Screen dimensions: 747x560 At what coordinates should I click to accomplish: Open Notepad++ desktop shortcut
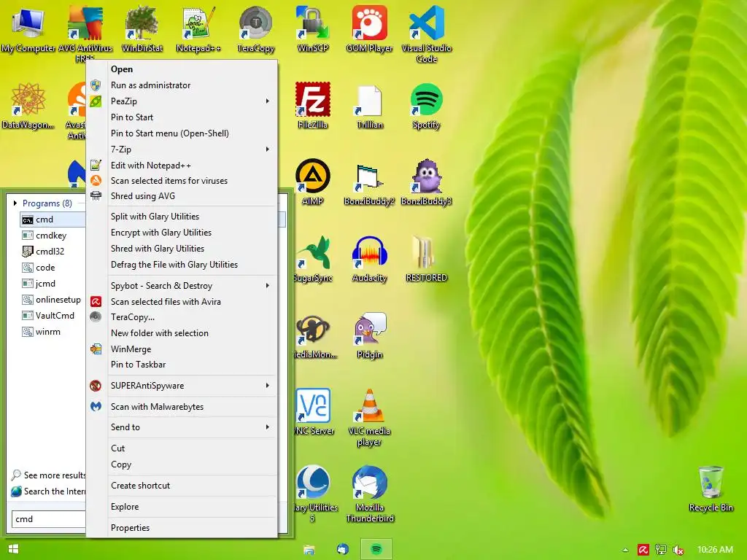pyautogui.click(x=198, y=28)
